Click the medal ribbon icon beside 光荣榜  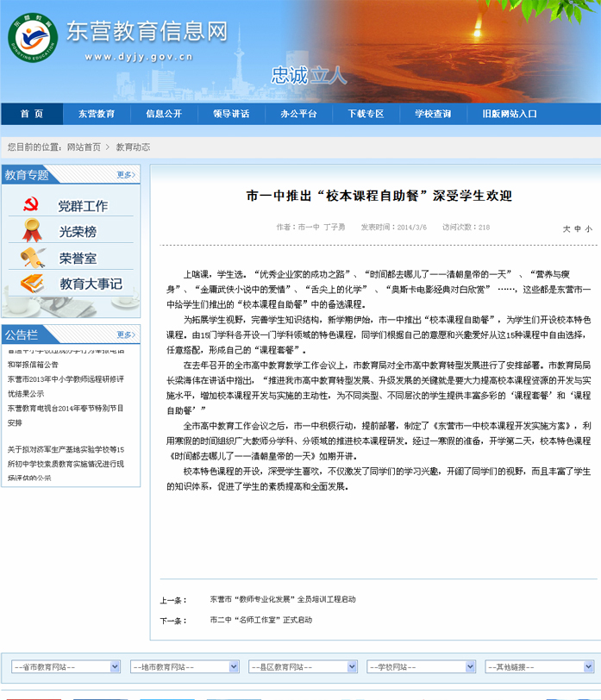click(32, 230)
